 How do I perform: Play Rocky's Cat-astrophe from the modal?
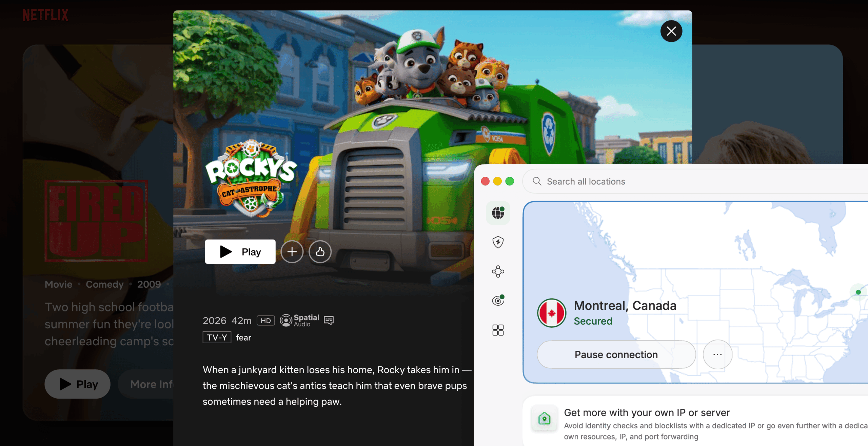240,251
